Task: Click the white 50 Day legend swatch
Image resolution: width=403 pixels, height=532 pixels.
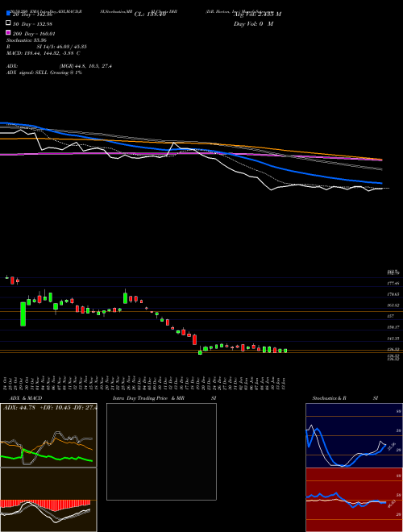Action: [8, 23]
